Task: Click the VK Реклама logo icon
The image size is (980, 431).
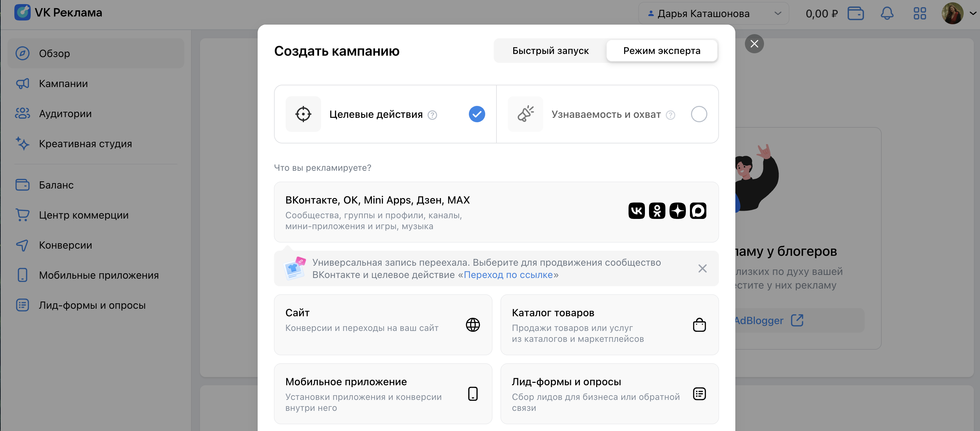Action: click(x=23, y=12)
